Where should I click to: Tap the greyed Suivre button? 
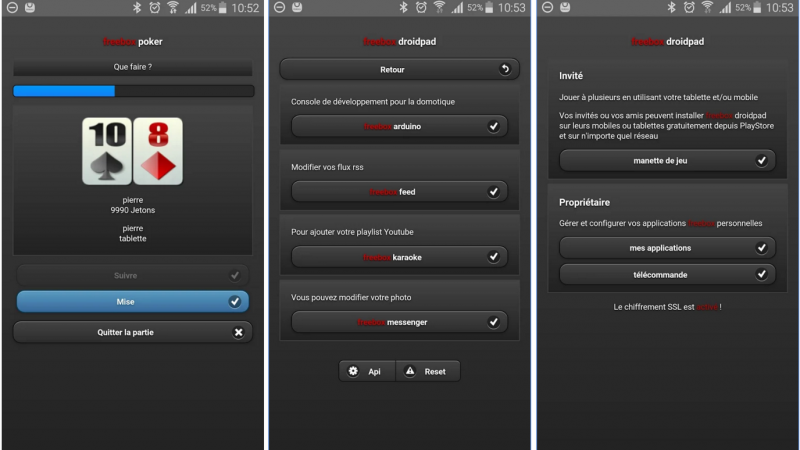[133, 276]
